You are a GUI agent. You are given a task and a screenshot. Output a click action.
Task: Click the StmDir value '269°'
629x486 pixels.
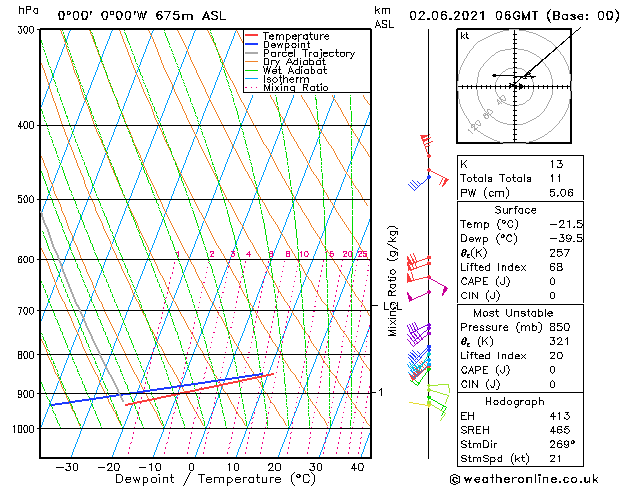[x=562, y=445]
